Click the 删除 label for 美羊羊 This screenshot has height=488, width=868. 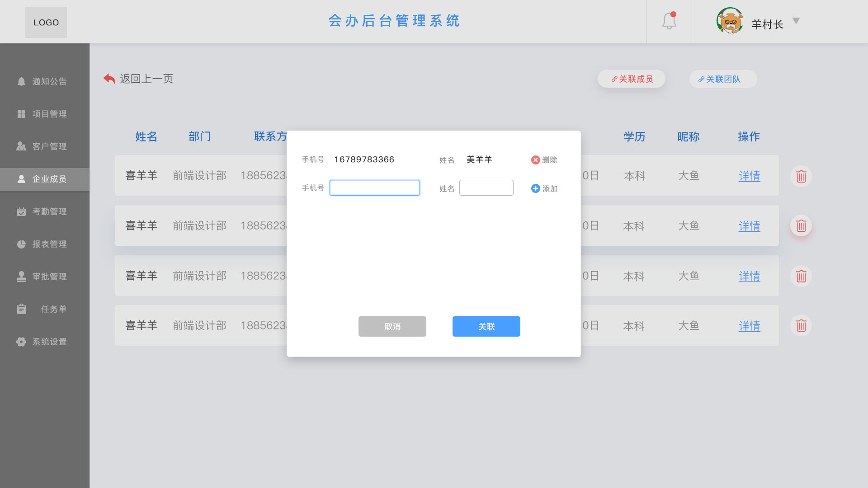click(x=550, y=160)
